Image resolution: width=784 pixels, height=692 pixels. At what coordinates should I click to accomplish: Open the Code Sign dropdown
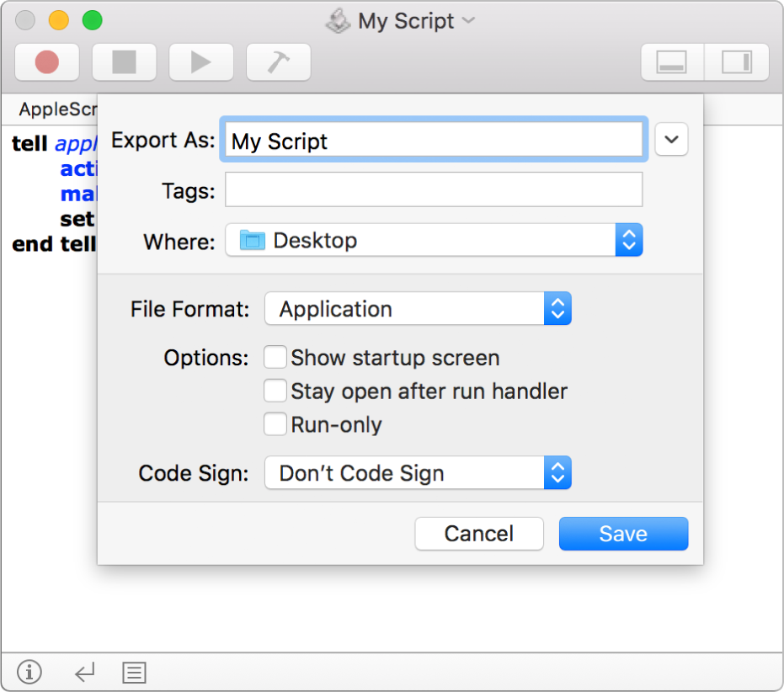(x=418, y=473)
